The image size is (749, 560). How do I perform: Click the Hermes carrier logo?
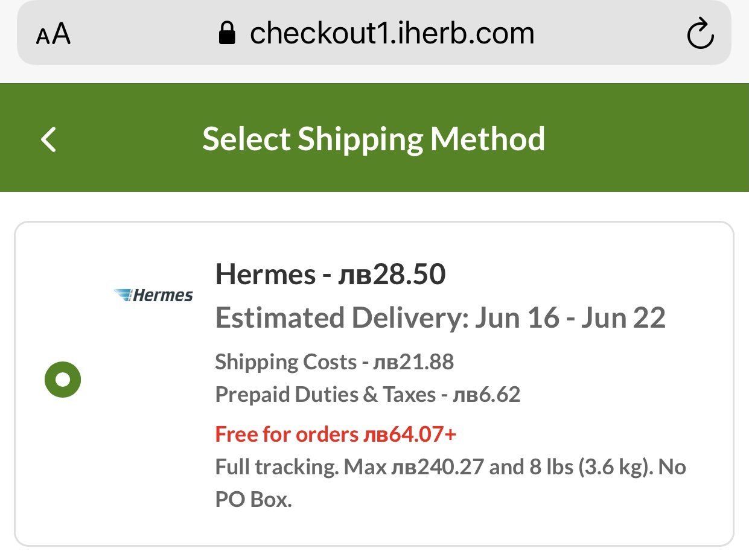coord(153,295)
